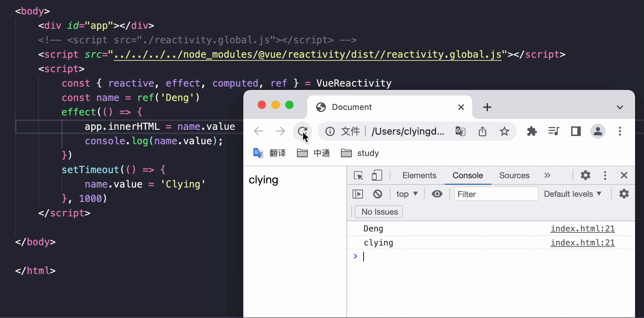Click app.innerHTML in the editor
This screenshot has width=644, height=318.
(x=122, y=127)
